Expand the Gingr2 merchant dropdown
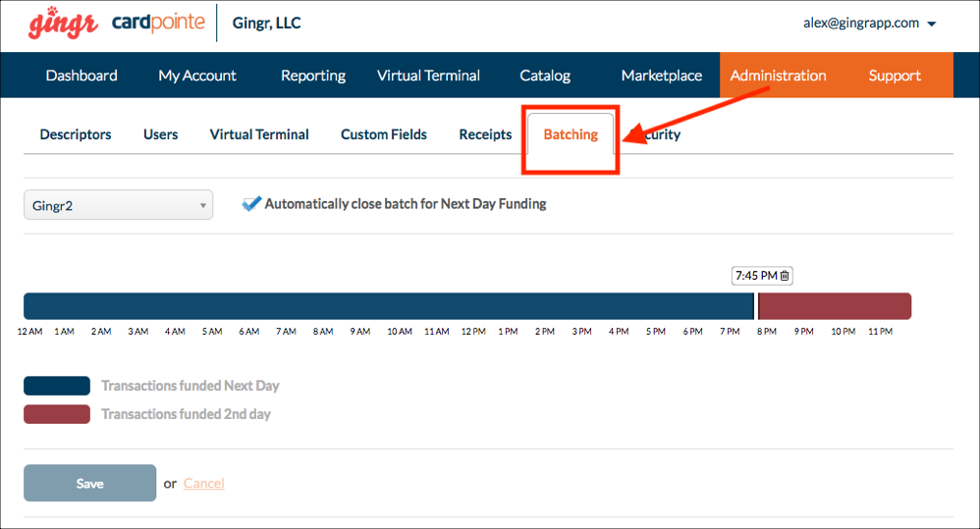 pyautogui.click(x=118, y=205)
